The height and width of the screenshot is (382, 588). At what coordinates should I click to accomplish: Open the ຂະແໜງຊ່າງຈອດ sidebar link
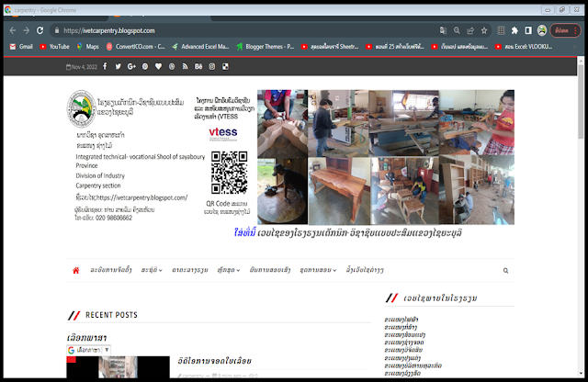(404, 343)
